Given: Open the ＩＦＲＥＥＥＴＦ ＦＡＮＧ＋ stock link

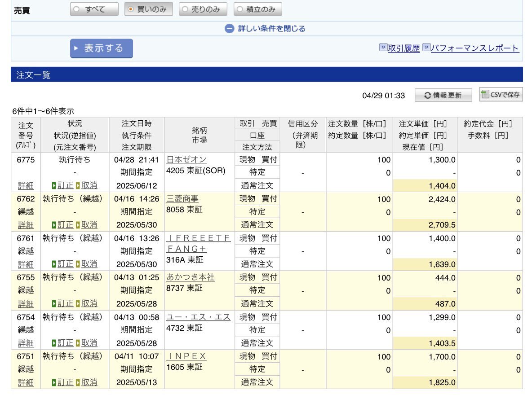Looking at the screenshot, I should point(199,243).
